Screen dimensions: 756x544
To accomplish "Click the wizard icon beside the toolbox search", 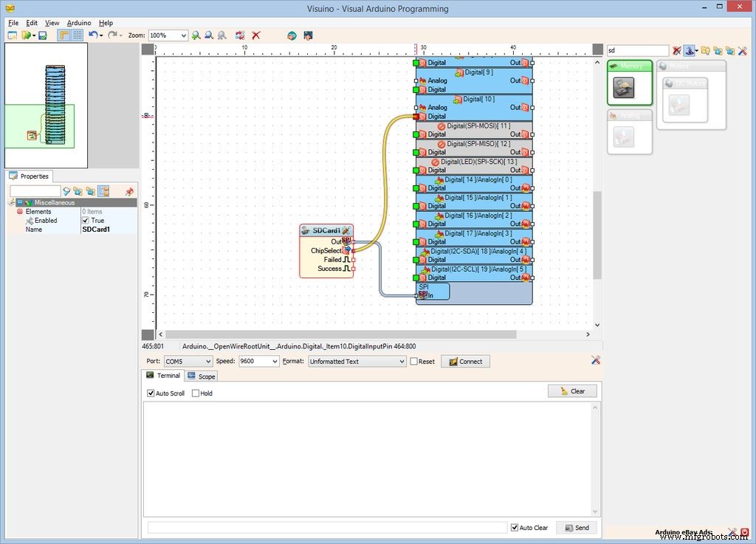I will pos(689,50).
